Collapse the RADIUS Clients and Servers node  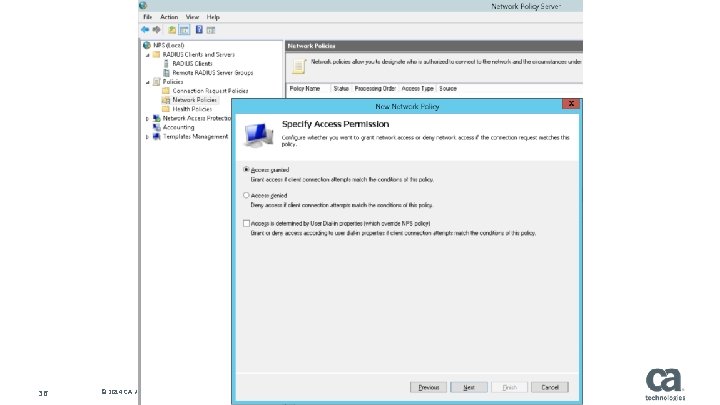147,55
